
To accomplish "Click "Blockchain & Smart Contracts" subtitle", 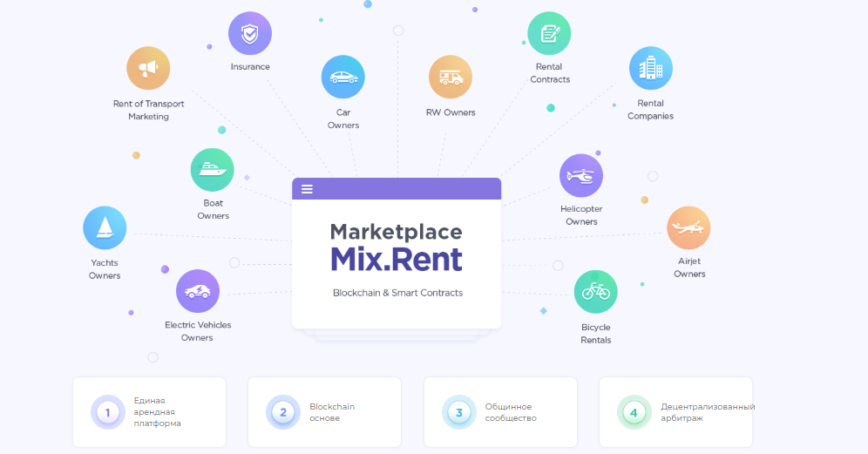I will [397, 293].
